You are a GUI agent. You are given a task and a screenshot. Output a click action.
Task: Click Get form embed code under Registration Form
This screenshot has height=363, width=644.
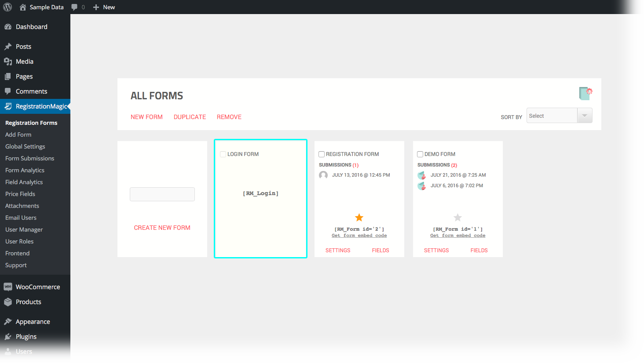coord(359,236)
